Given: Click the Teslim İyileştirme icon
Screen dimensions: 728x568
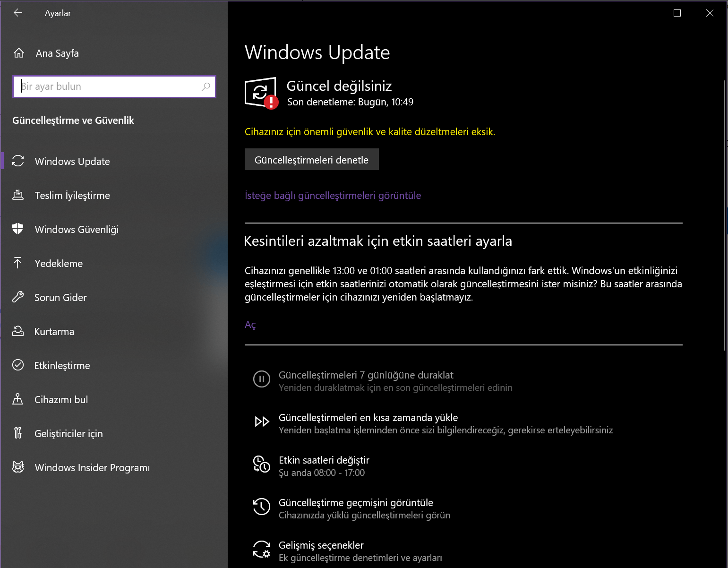Looking at the screenshot, I should (18, 195).
